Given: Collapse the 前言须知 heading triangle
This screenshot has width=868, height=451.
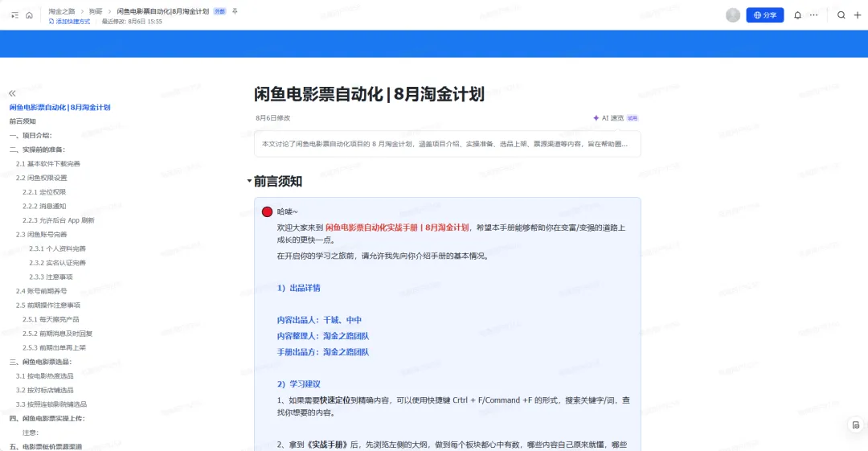Looking at the screenshot, I should [x=249, y=181].
